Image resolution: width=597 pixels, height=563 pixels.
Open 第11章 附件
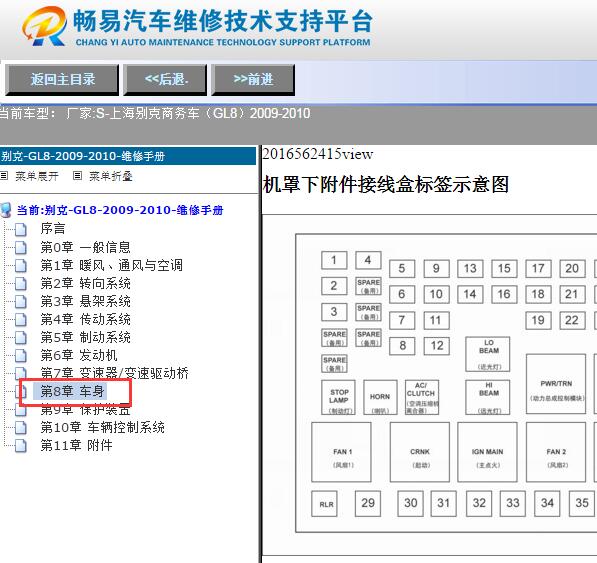77,445
